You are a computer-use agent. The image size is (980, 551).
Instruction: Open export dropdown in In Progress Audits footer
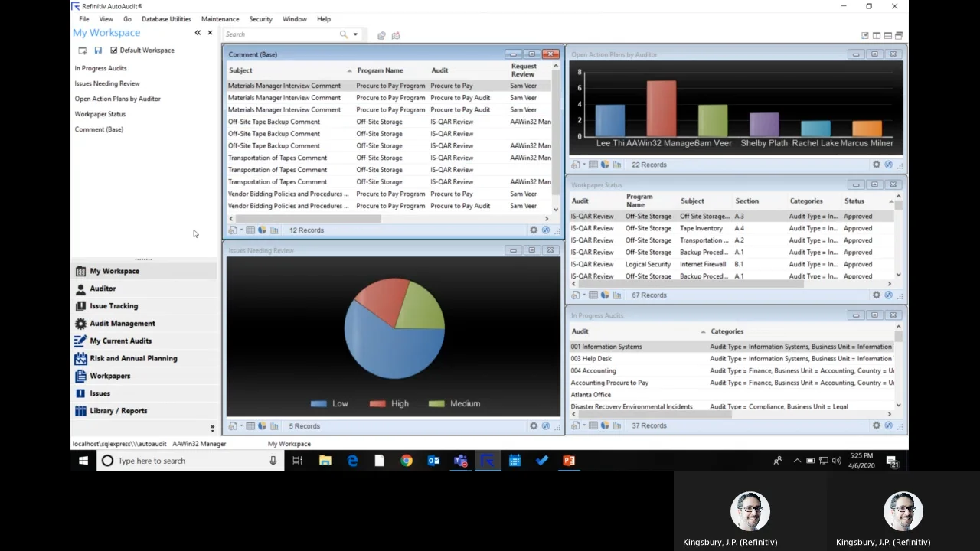[x=577, y=425]
